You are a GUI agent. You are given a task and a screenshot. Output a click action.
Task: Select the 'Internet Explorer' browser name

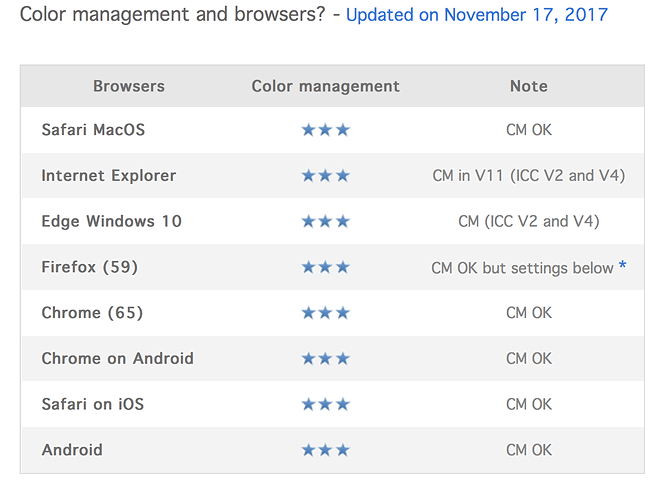[108, 176]
